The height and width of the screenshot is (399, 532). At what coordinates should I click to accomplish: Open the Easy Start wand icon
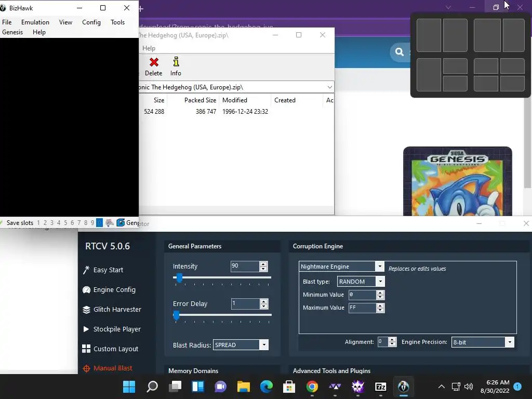coord(86,270)
